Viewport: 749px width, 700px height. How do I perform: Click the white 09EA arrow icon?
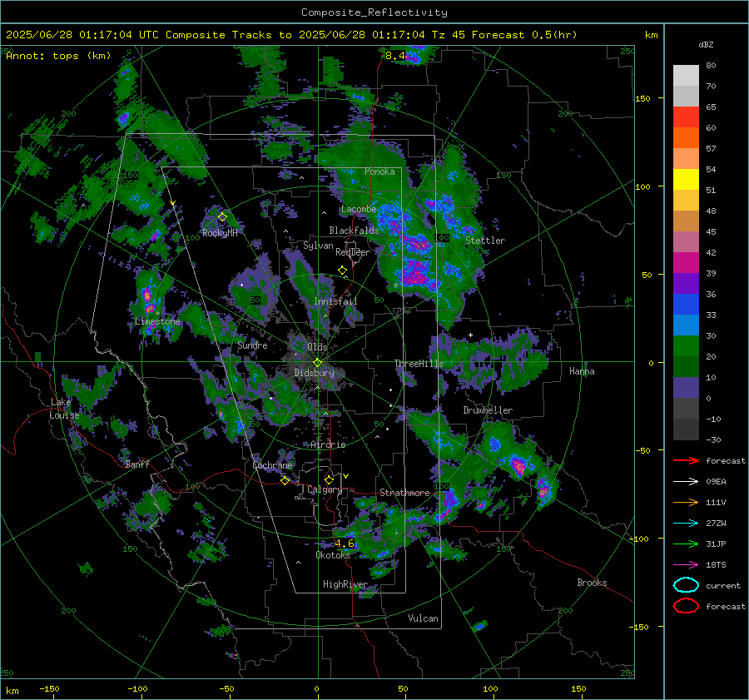tap(686, 482)
